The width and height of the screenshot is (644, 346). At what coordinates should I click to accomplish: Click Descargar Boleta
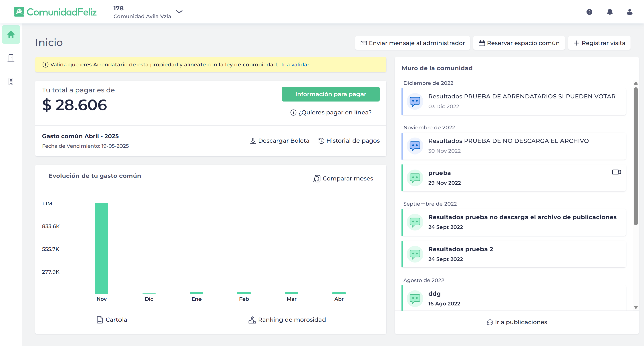(x=280, y=141)
